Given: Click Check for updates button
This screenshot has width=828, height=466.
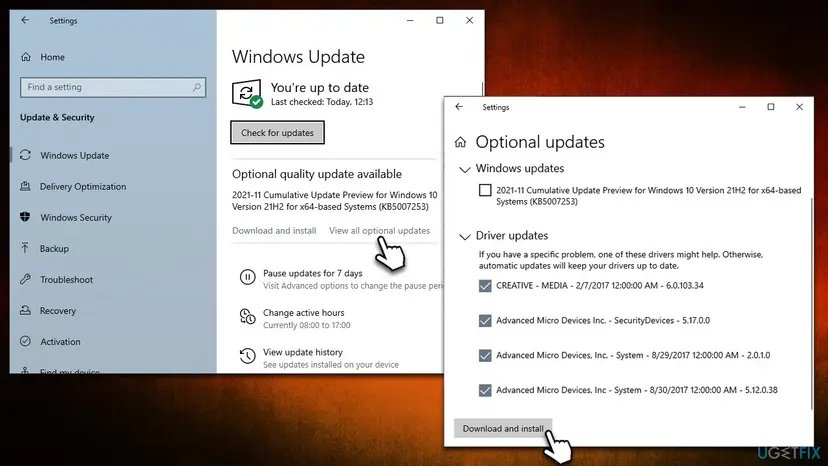Looking at the screenshot, I should pyautogui.click(x=277, y=133).
